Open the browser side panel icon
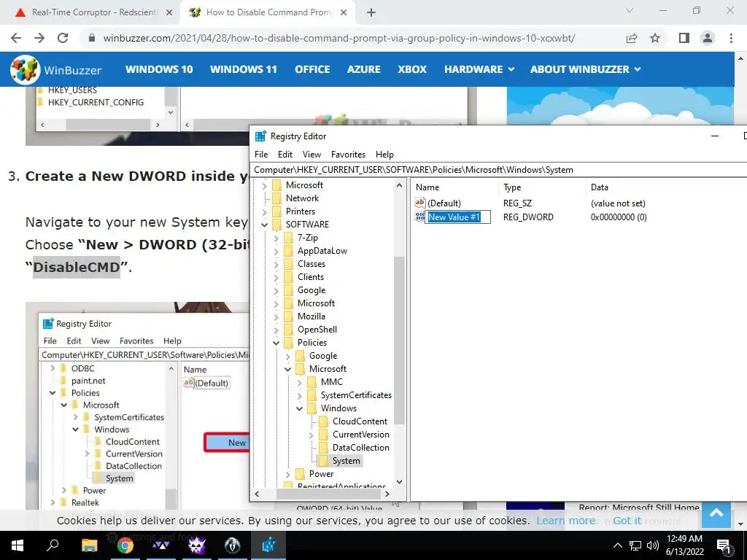The width and height of the screenshot is (747, 560). pos(684,38)
